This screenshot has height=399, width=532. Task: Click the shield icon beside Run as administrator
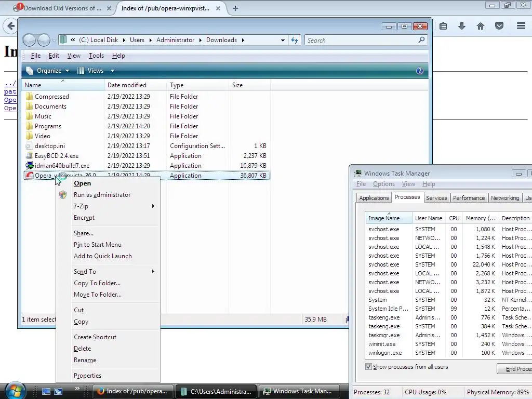coord(63,195)
